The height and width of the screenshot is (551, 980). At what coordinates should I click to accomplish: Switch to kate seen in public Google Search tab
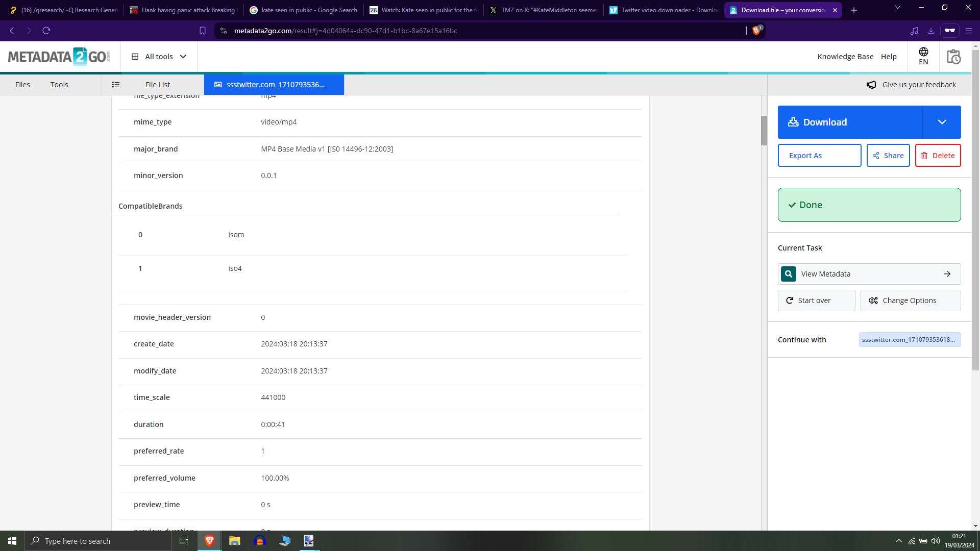(304, 10)
